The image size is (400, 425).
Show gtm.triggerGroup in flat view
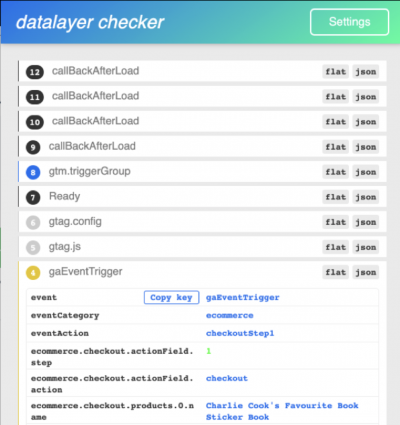point(336,172)
